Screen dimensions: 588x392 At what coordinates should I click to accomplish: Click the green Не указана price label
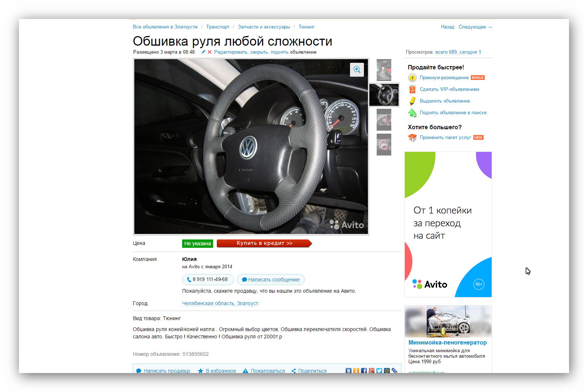[x=197, y=243]
